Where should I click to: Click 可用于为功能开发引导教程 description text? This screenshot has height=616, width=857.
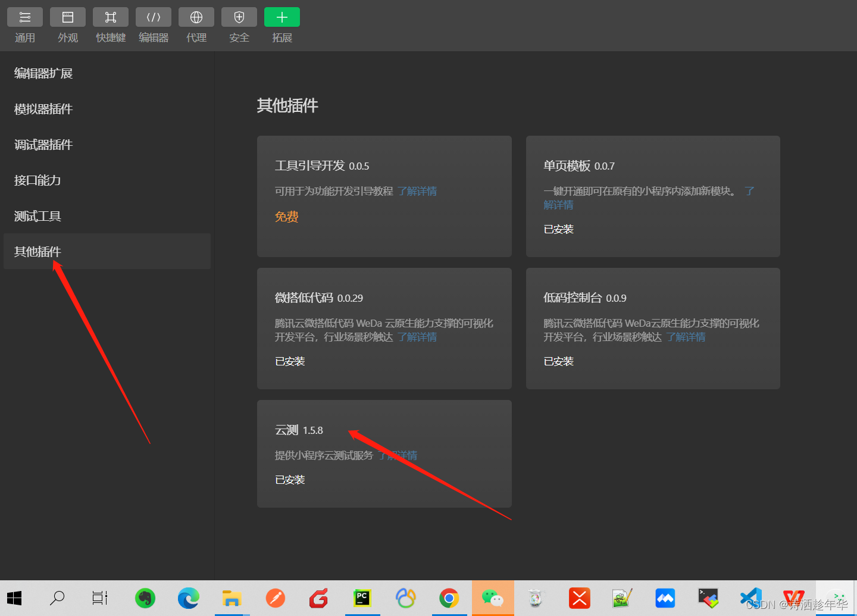click(x=334, y=191)
